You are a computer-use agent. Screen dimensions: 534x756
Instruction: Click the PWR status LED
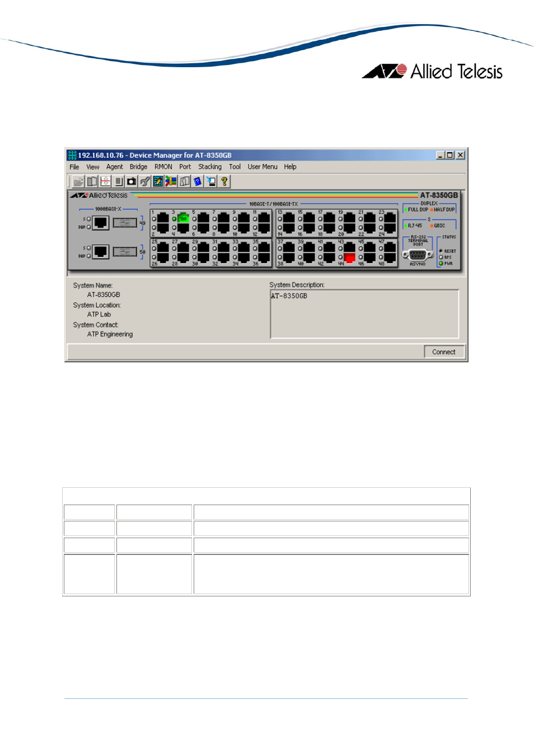coord(441,263)
